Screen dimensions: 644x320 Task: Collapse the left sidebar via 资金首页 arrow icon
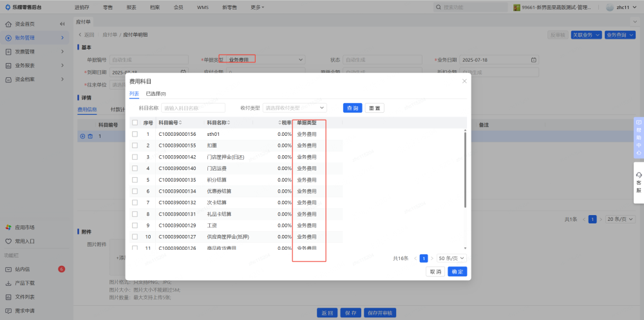(62, 24)
